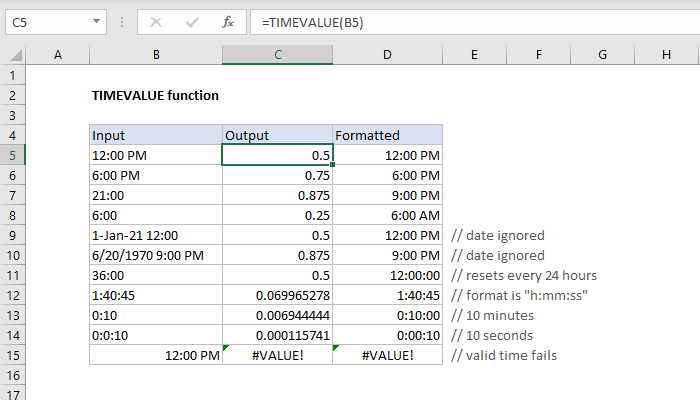Click the Select All corner triangle
Image resolution: width=700 pixels, height=400 pixels.
[x=16, y=55]
